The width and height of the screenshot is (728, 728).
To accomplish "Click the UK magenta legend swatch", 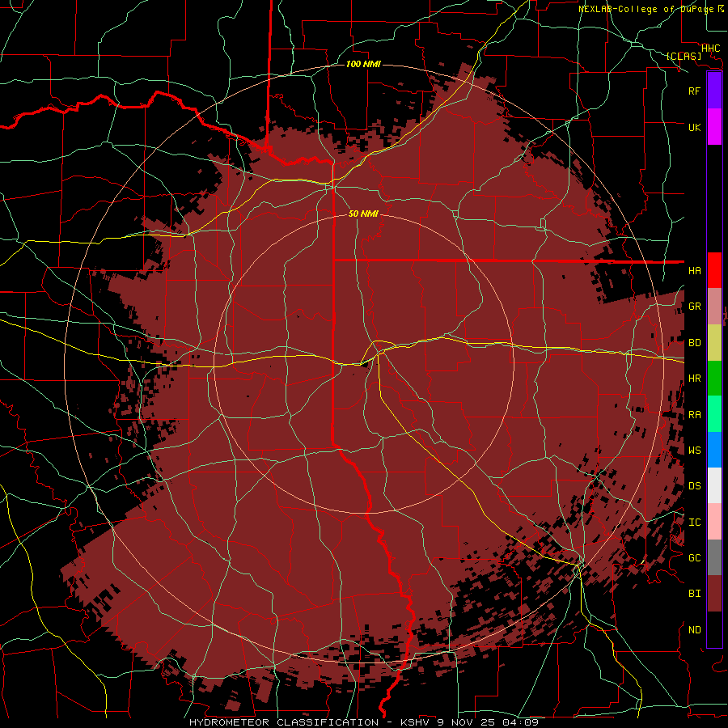I will coord(714,127).
